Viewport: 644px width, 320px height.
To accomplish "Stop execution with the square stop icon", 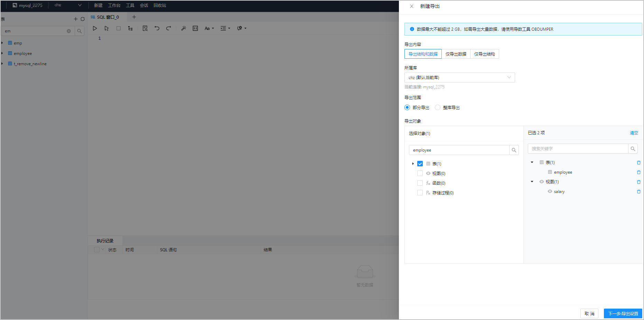I will [x=119, y=28].
